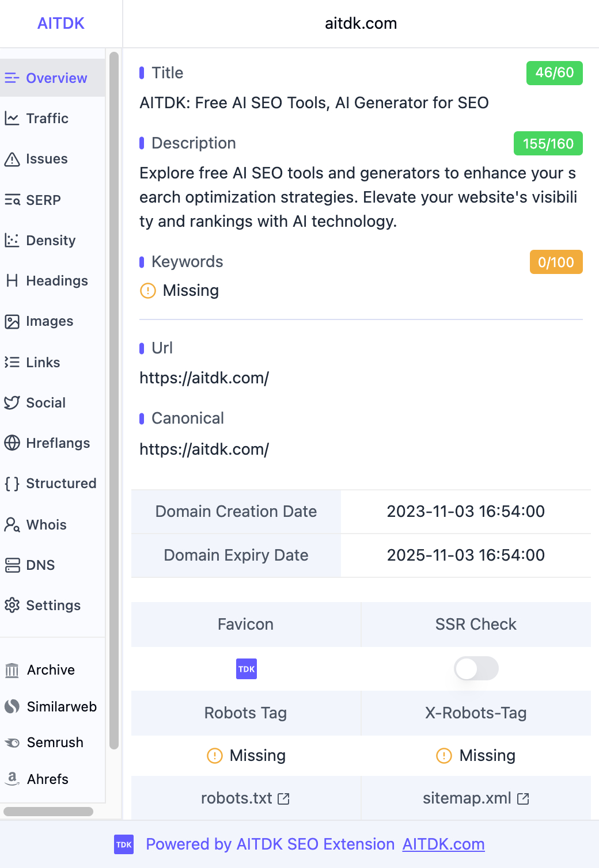Click the Links list icon
This screenshot has width=599, height=868.
point(12,362)
